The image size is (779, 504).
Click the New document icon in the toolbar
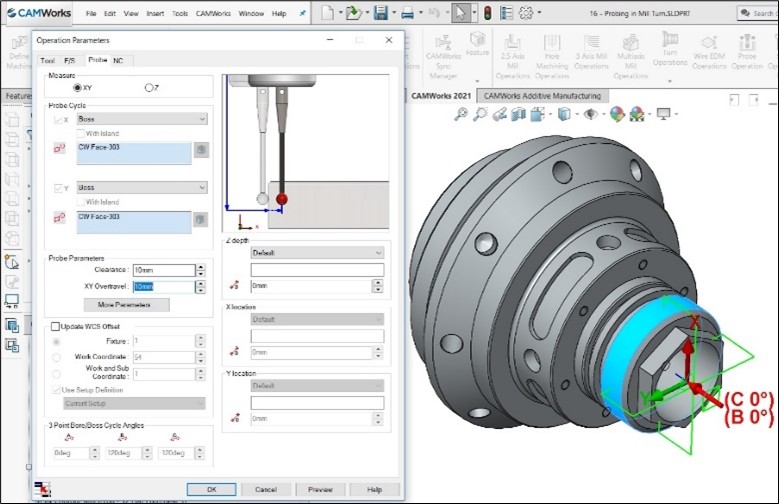pyautogui.click(x=327, y=13)
